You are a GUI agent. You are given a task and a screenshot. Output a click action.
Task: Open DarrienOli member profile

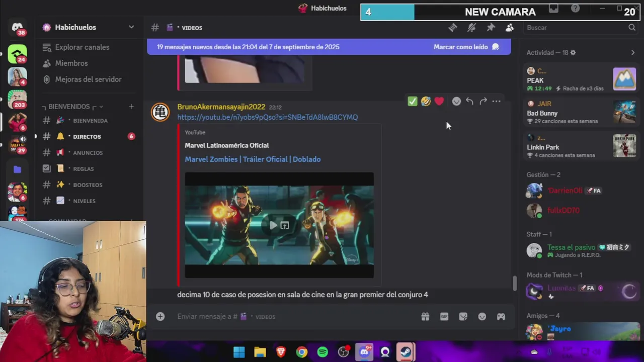(581, 191)
